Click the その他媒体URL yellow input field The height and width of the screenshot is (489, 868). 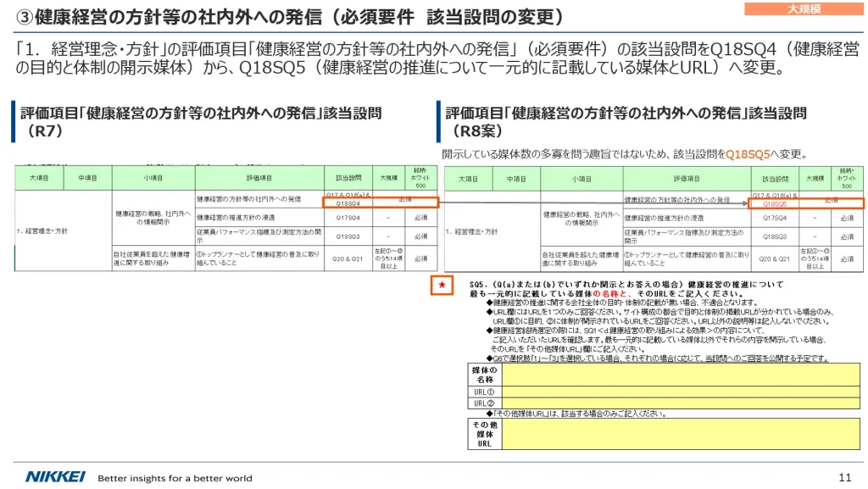pos(681,434)
